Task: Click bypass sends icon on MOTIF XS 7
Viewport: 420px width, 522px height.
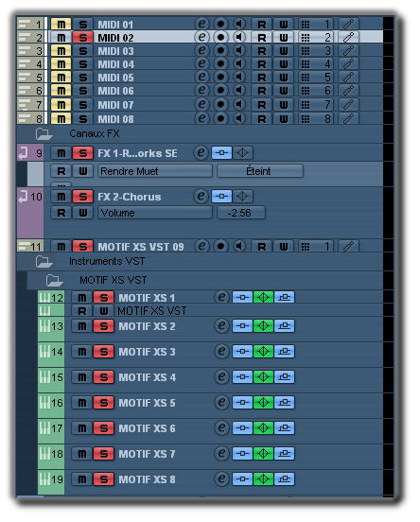Action: click(284, 453)
